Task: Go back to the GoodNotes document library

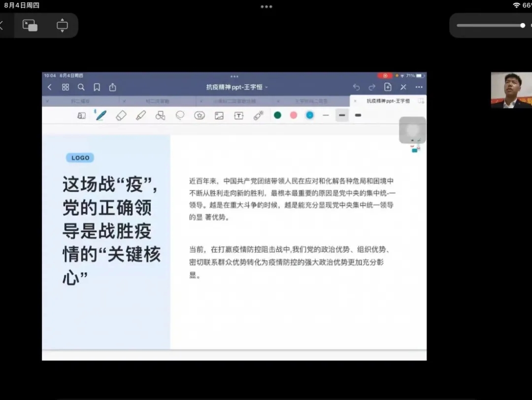Action: pos(50,87)
